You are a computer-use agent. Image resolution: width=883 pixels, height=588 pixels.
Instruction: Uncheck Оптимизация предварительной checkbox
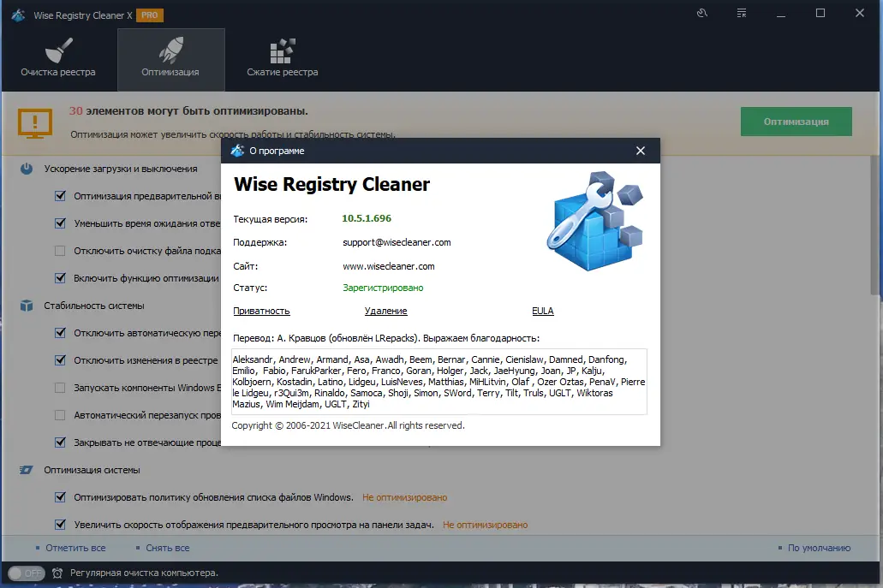[60, 196]
